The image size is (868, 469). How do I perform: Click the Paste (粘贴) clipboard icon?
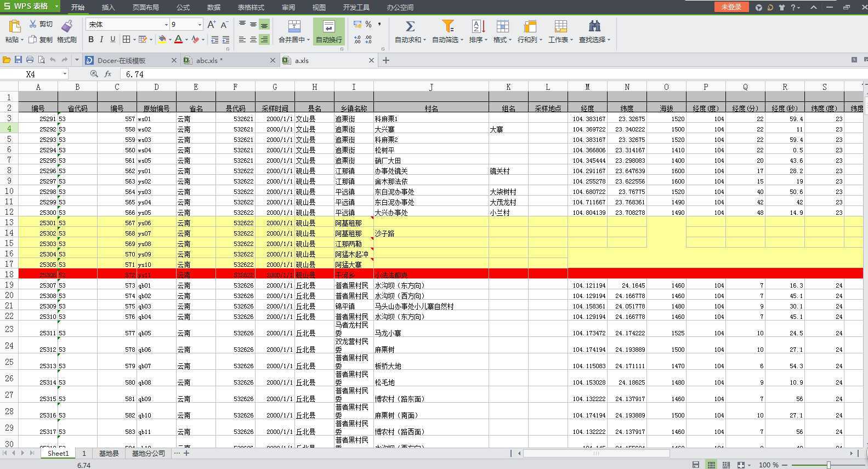[x=15, y=26]
